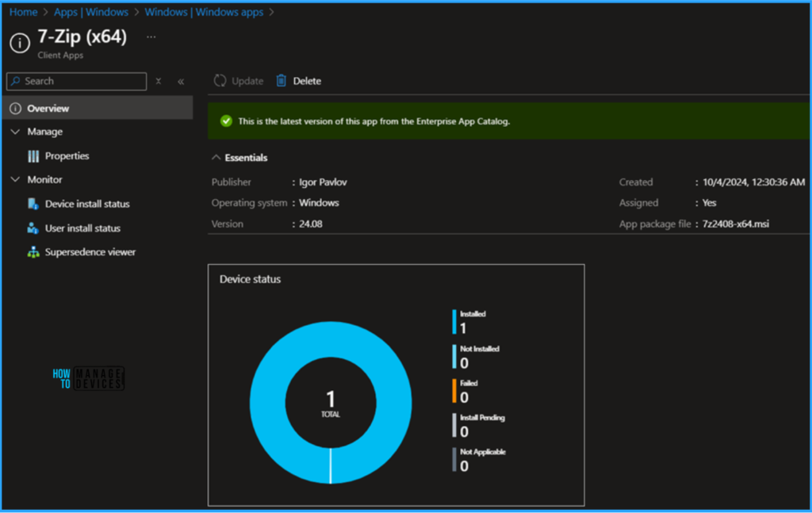Click the version value 24.08
Viewport: 812px width, 513px height.
311,224
